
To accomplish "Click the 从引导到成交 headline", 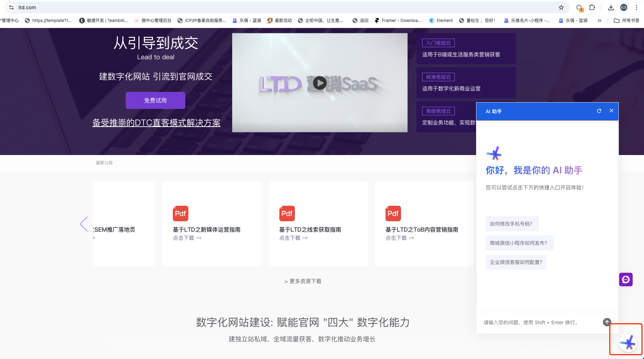I will [156, 43].
